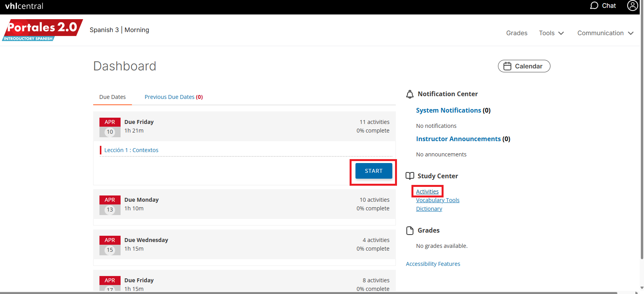Expand the Due Wednesday assignment row
This screenshot has width=644, height=294.
244,244
